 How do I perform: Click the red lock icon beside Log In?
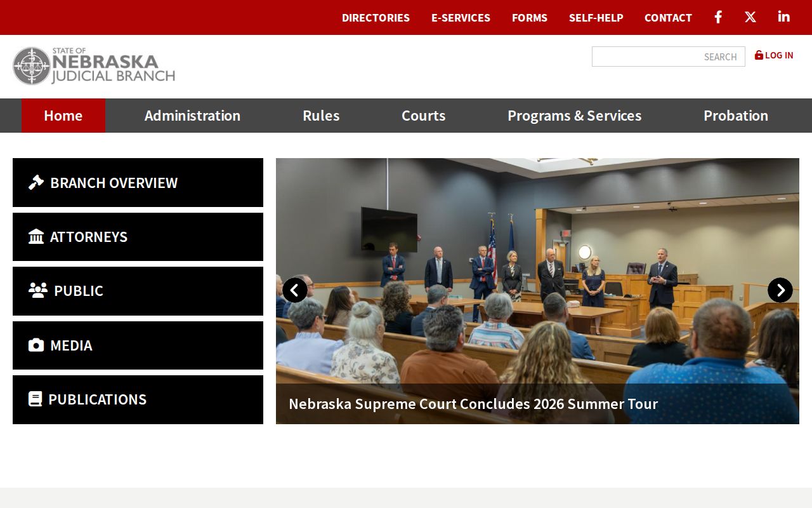(759, 55)
